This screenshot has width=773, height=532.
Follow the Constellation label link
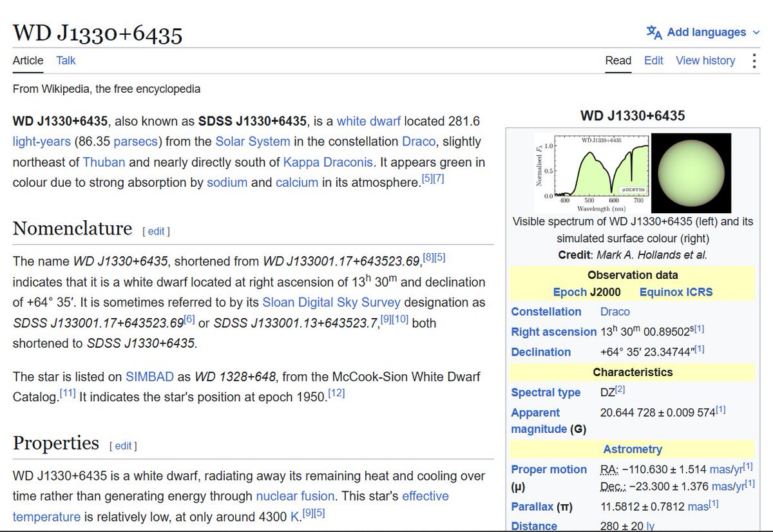tap(546, 312)
